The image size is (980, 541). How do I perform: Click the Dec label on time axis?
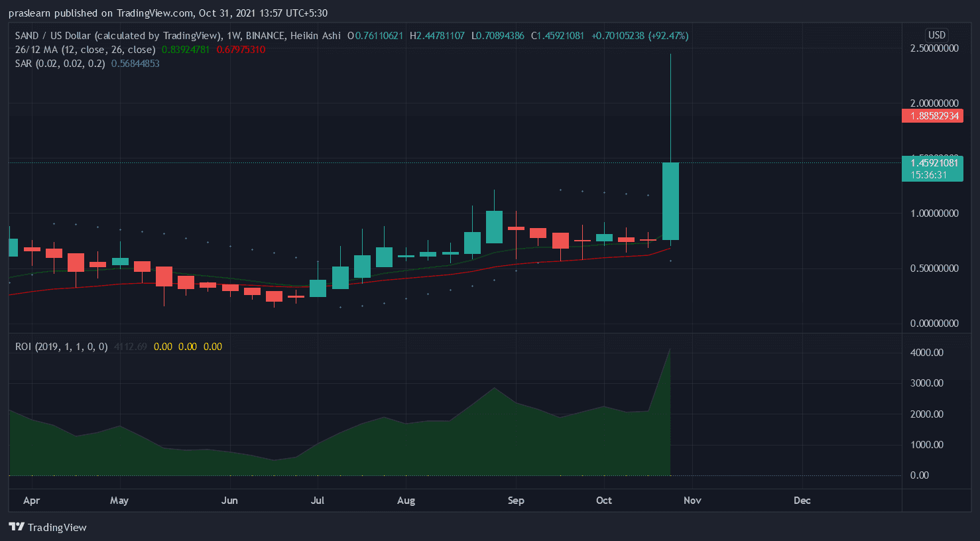point(802,501)
